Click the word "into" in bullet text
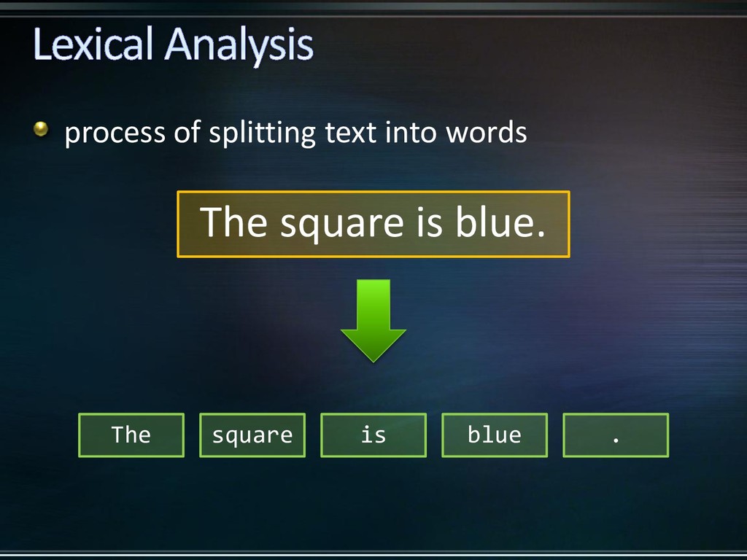 point(410,133)
